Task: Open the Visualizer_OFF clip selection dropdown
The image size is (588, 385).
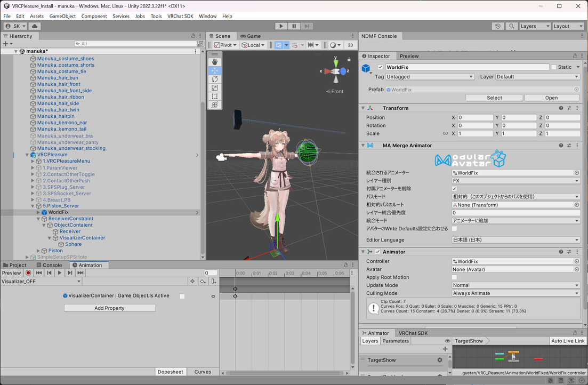Action: tap(41, 281)
